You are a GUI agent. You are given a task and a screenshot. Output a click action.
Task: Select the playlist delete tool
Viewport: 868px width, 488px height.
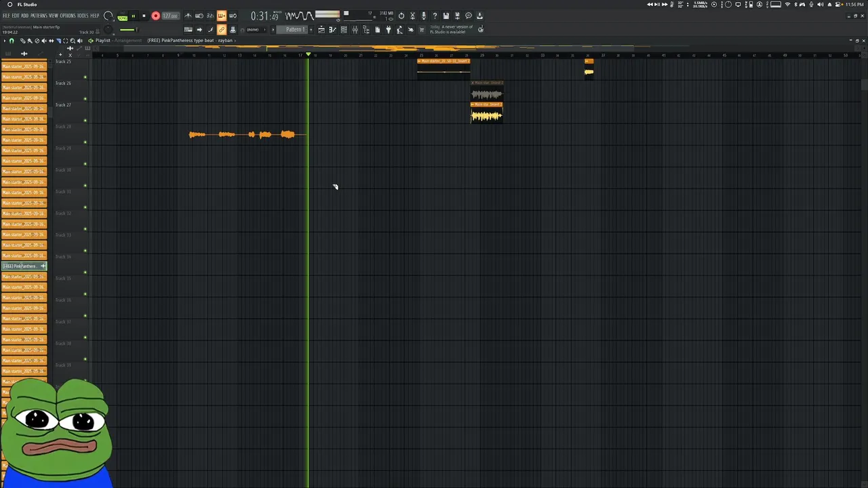pos(37,41)
